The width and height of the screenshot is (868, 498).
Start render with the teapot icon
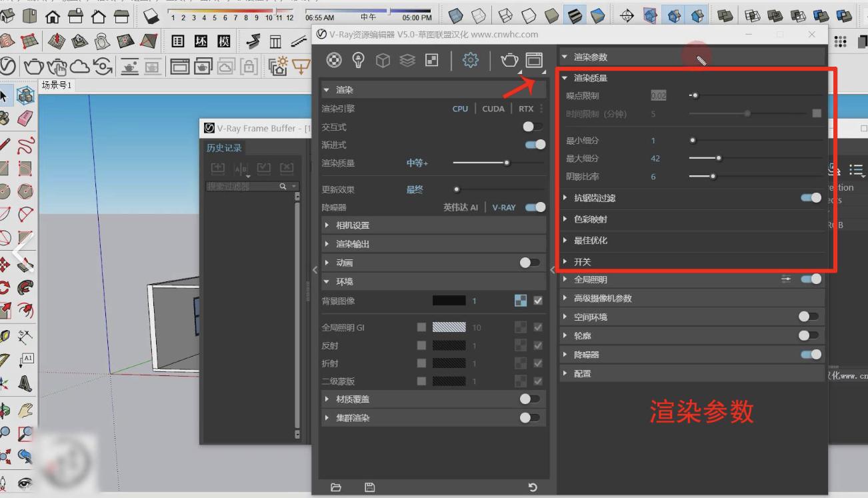coord(509,61)
